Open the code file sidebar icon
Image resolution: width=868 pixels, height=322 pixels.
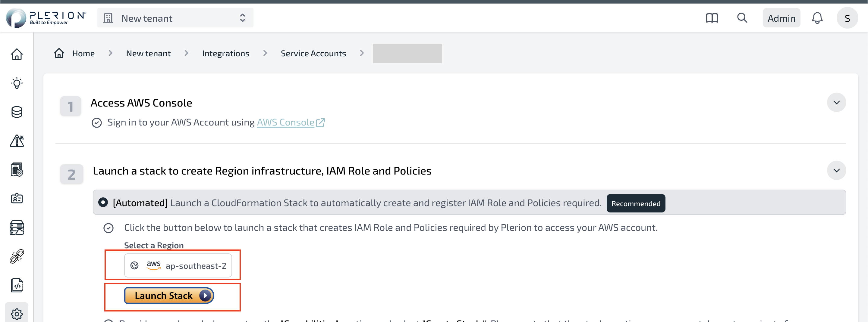[x=17, y=285]
